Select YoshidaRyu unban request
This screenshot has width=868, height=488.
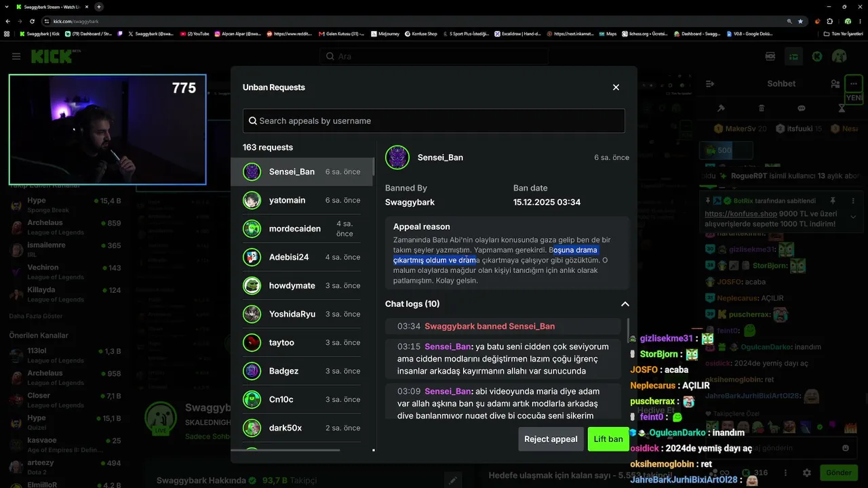(302, 314)
